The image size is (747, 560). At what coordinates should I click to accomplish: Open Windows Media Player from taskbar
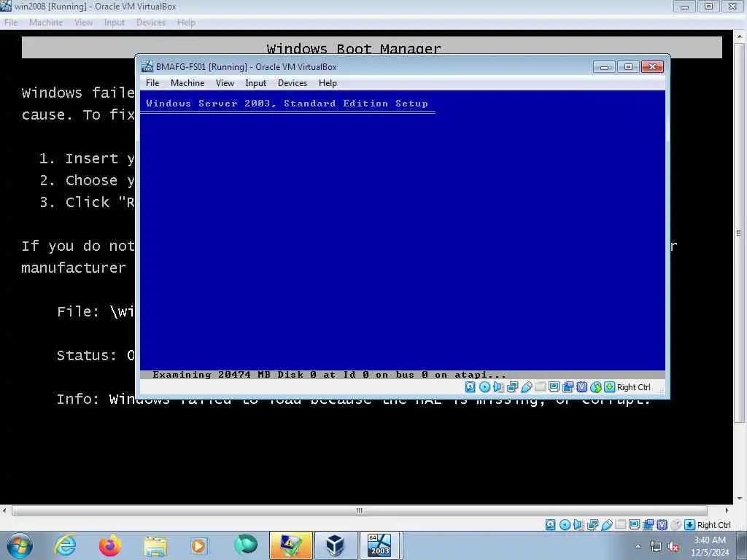pyautogui.click(x=198, y=545)
